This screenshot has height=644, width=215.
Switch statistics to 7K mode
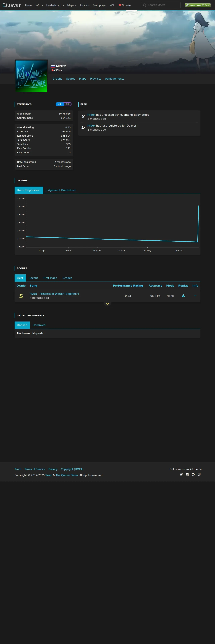[x=68, y=104]
